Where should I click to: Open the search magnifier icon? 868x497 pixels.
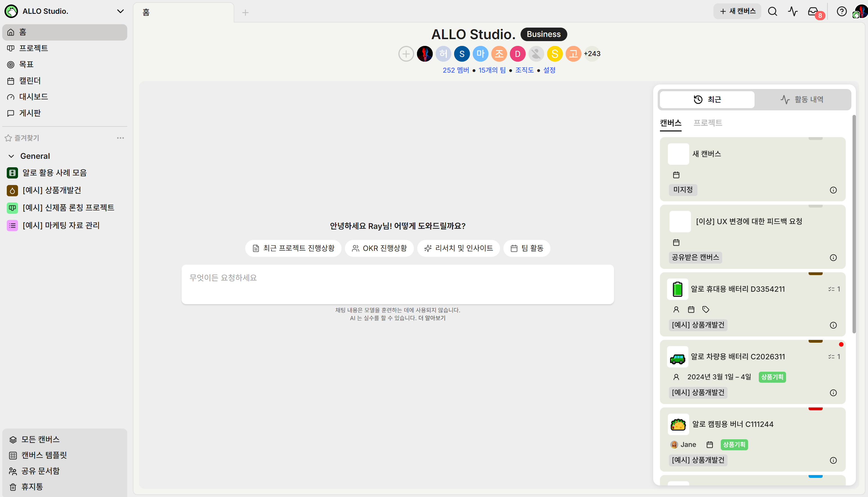pyautogui.click(x=773, y=12)
